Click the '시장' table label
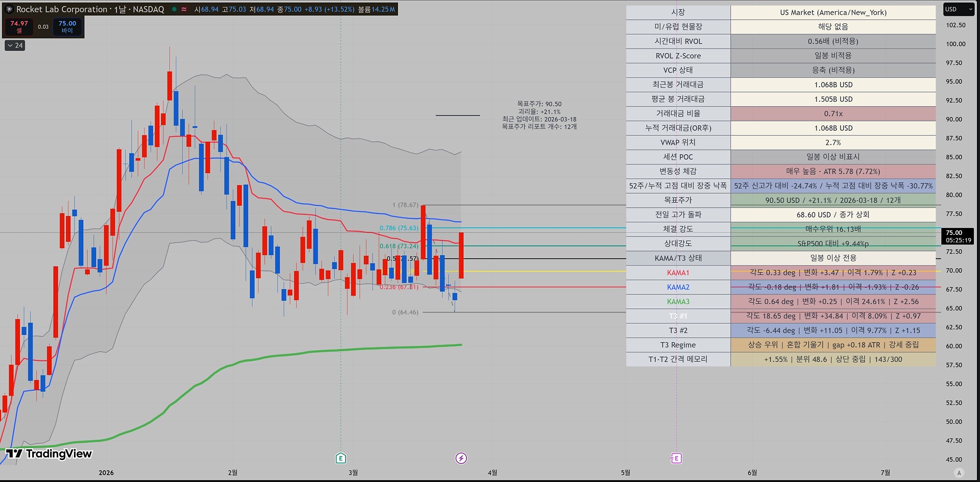 point(678,12)
